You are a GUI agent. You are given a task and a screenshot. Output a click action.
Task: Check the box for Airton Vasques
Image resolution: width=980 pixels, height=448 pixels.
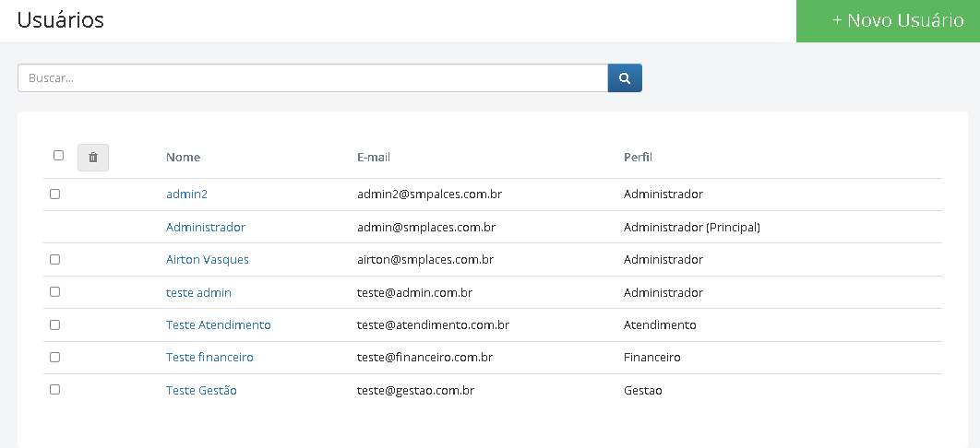tap(55, 259)
